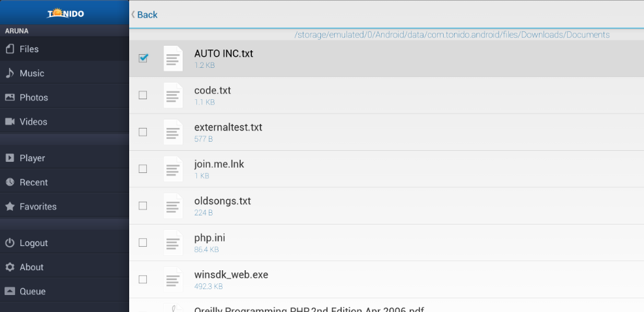Click the Logout power icon in the sidebar
Image resolution: width=644 pixels, height=312 pixels.
pyautogui.click(x=10, y=243)
